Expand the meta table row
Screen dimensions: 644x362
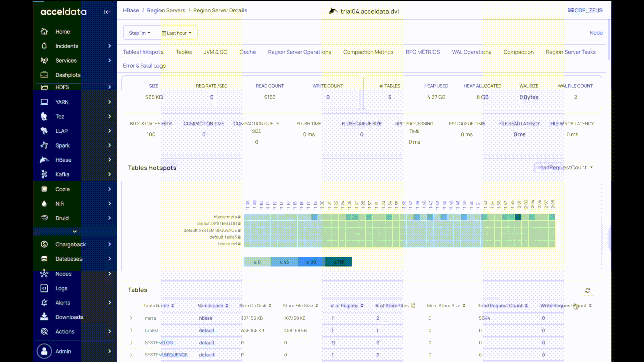pos(131,318)
